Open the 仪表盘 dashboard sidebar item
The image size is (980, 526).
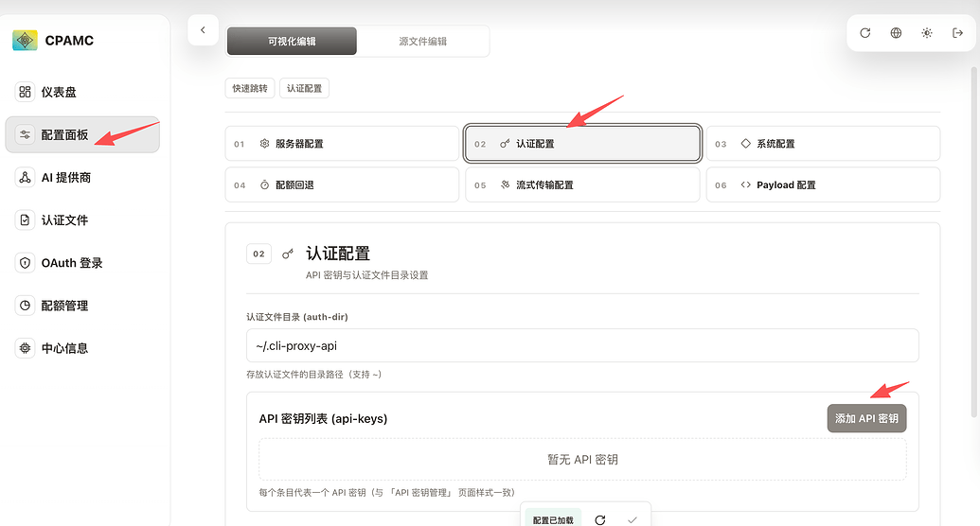pos(82,92)
